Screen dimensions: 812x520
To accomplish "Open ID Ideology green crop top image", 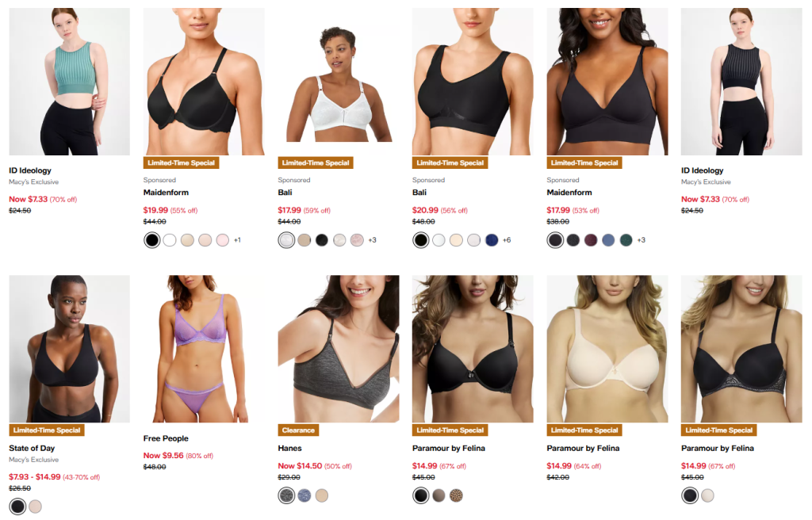I will pyautogui.click(x=70, y=82).
